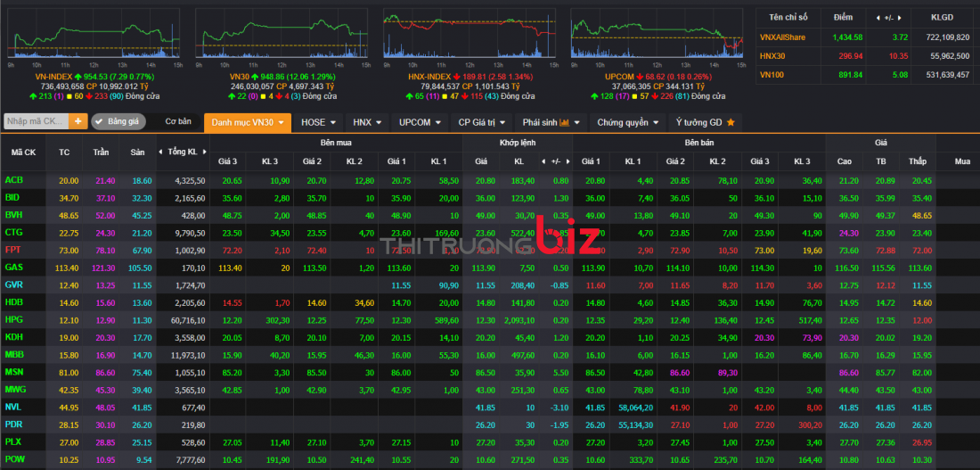980x470 pixels.
Task: Click the right arrow beside +/- in Khớp lệnh
Action: pyautogui.click(x=568, y=162)
